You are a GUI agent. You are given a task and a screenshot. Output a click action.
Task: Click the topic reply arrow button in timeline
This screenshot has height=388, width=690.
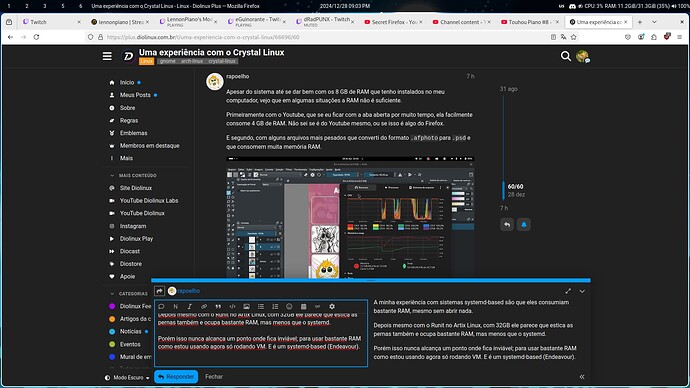point(507,225)
